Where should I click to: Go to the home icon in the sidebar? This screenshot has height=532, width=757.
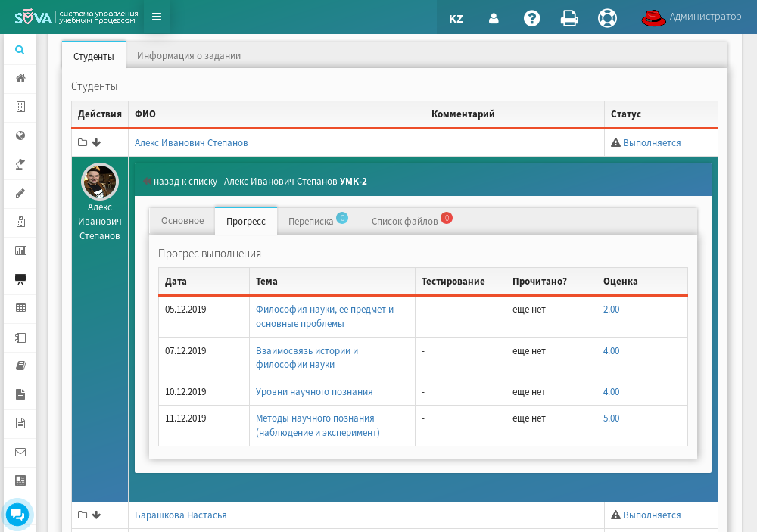[20, 78]
